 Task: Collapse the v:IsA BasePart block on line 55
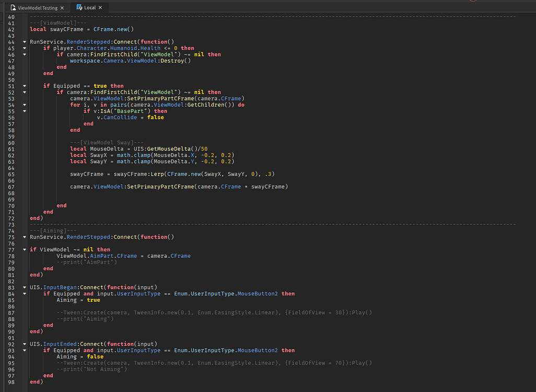(x=25, y=111)
